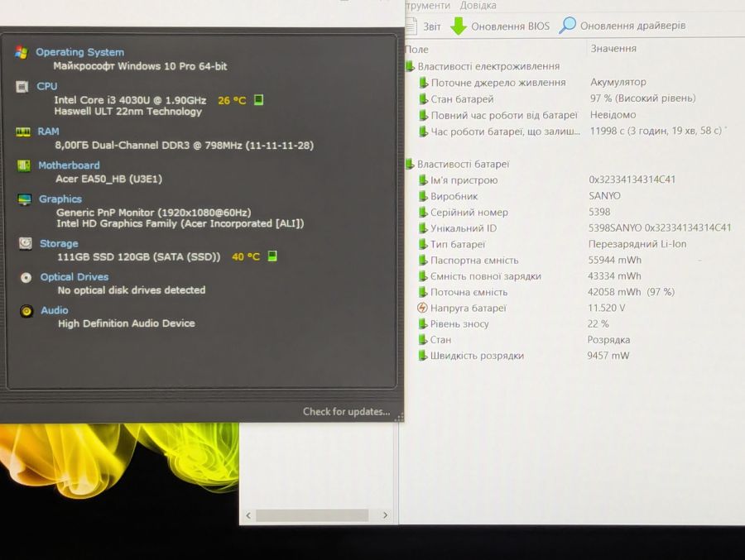Open the Motherboard section link

pos(69,165)
